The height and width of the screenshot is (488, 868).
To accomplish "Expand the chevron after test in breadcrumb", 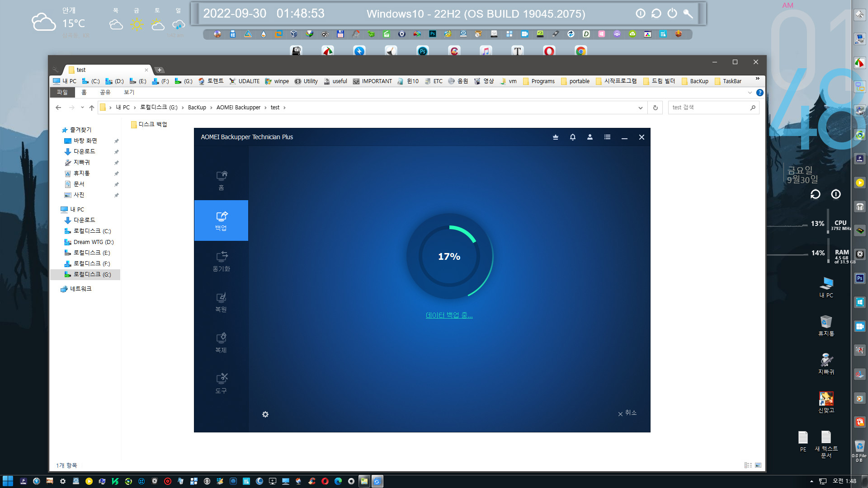I will point(284,108).
